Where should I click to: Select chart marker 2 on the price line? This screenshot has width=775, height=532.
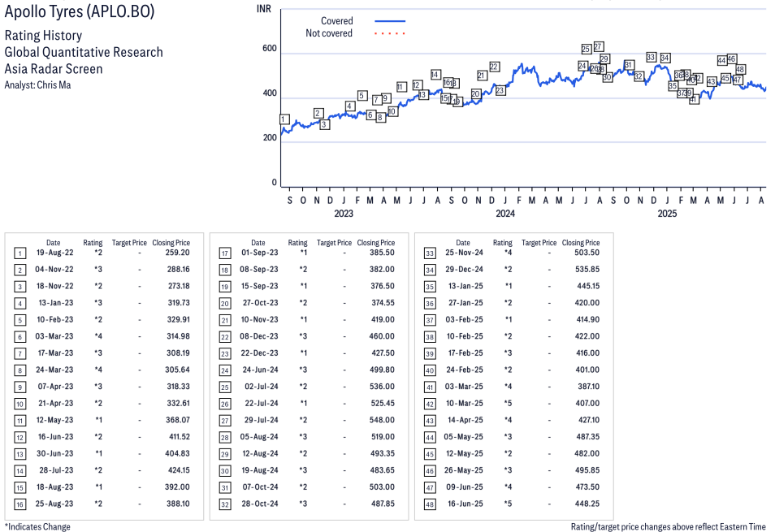coord(318,113)
